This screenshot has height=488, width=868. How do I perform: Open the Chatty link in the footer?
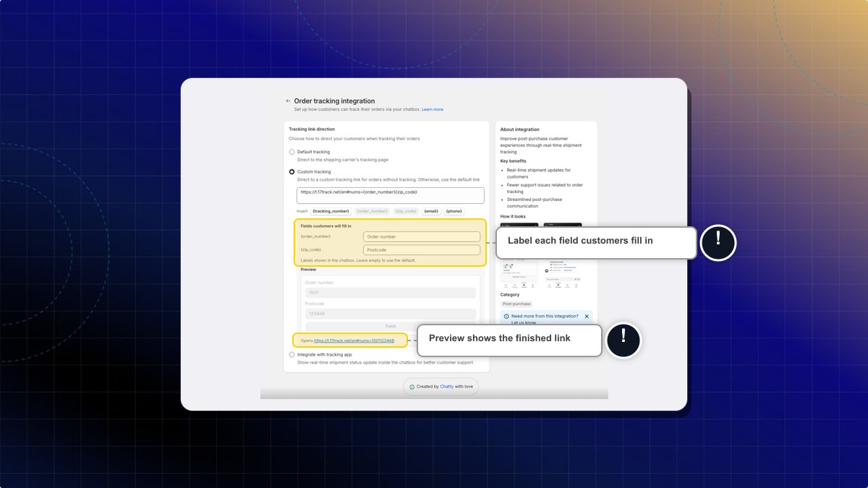pos(447,387)
